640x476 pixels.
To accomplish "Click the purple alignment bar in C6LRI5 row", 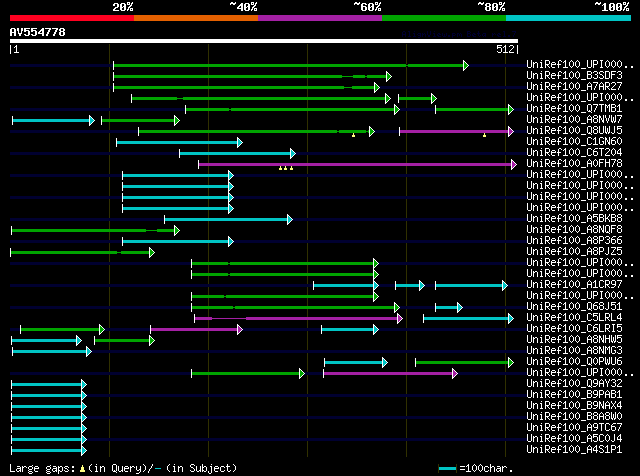I will point(196,329).
